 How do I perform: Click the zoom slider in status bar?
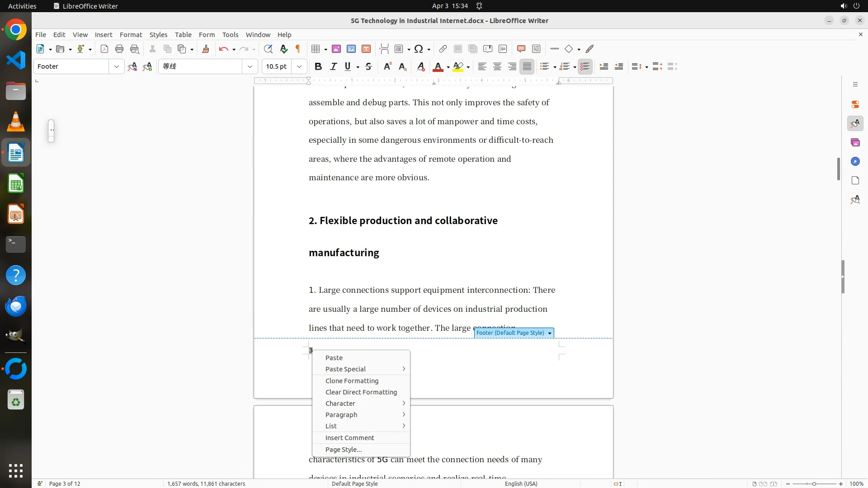click(814, 483)
